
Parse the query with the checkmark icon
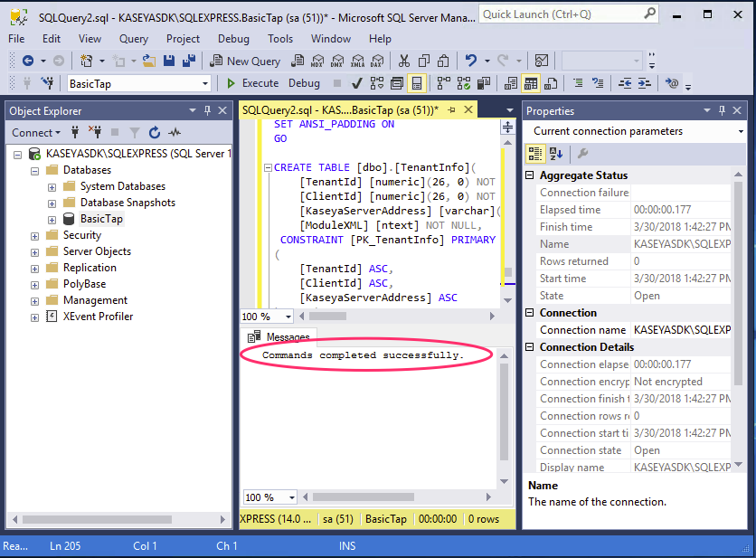[x=357, y=83]
